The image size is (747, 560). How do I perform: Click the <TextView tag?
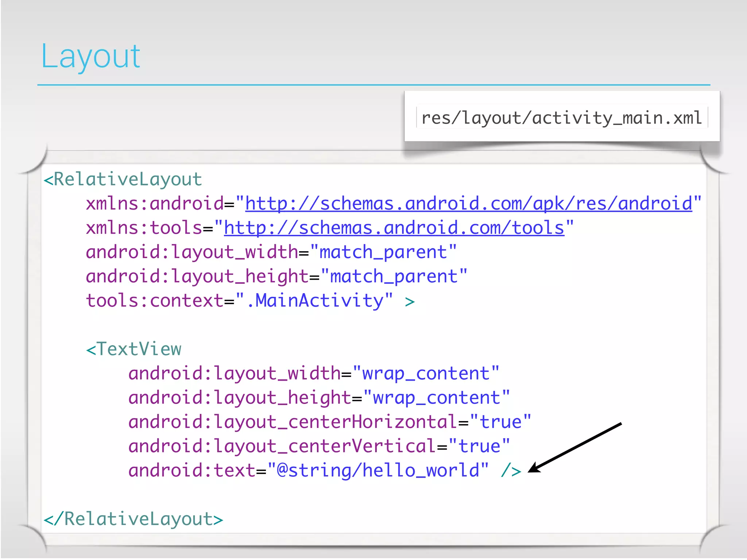133,349
